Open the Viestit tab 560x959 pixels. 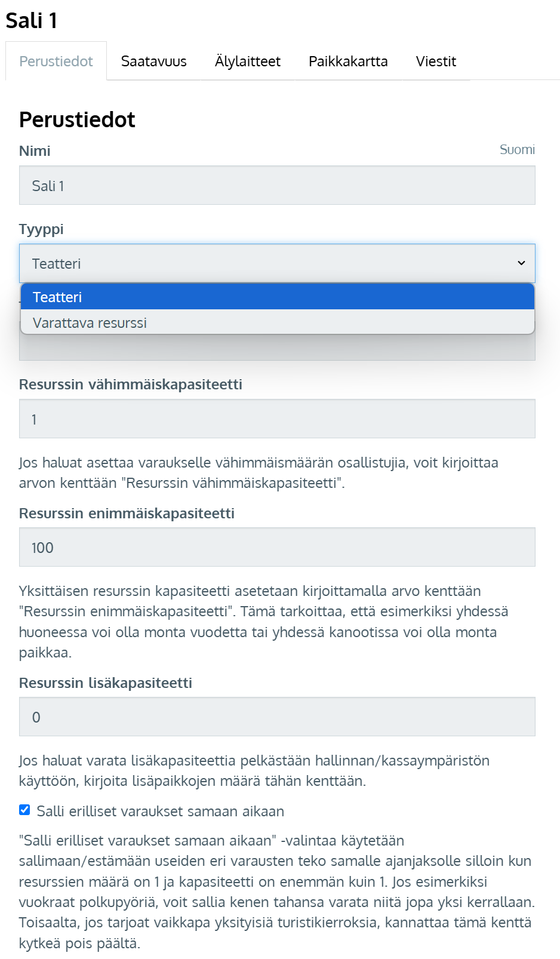[435, 62]
